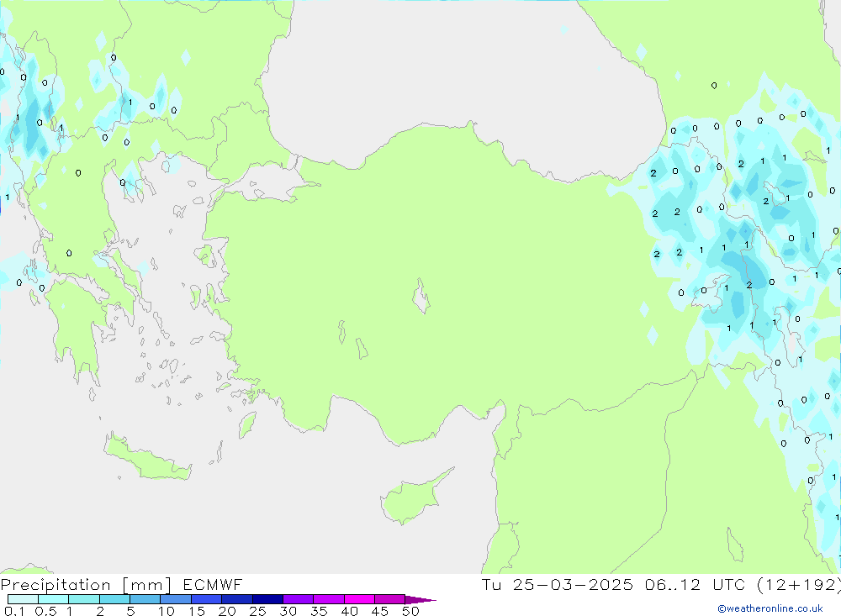Click the "Tu 25-03-2025" forecast date
841x616 pixels.
[x=558, y=584]
